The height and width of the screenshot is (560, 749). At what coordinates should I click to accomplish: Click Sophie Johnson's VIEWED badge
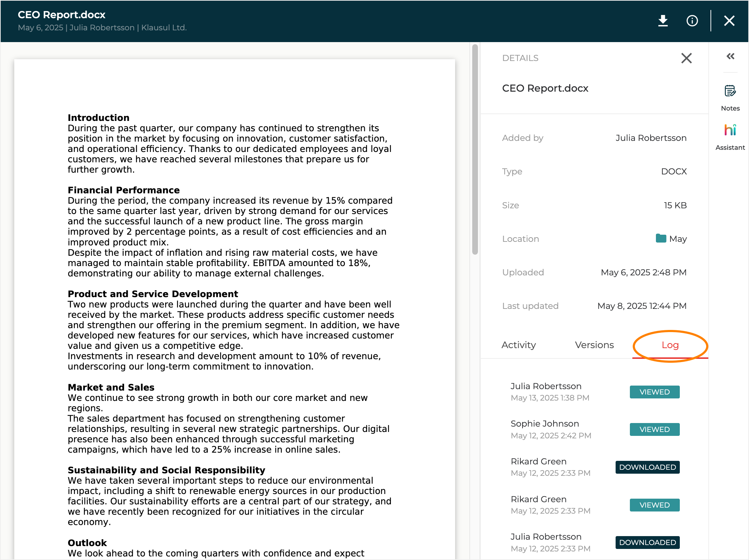tap(654, 429)
